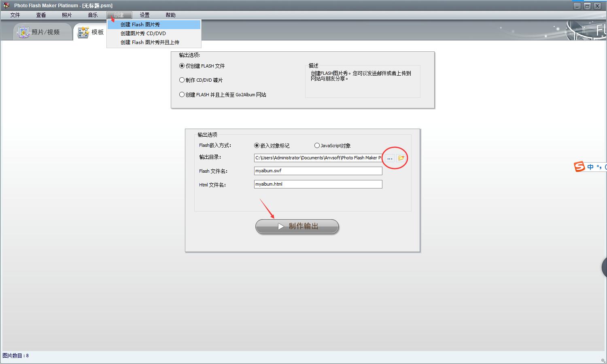Screen dimensions: 607x364
Task: Choose 创建图片秀 CD/DVD menu entry
Action: coord(154,34)
